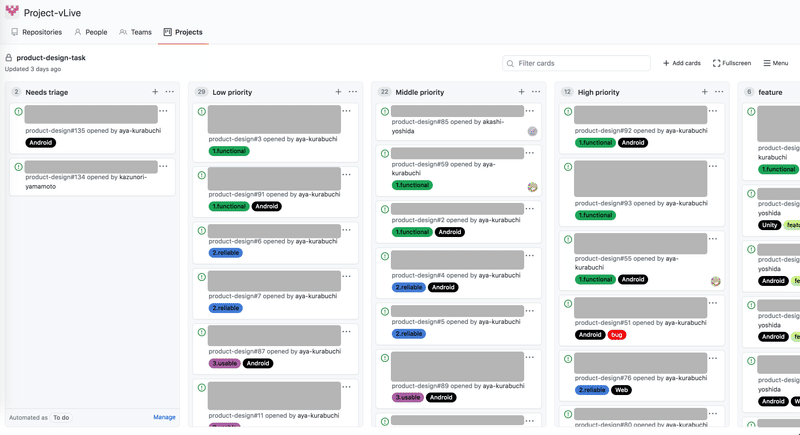The width and height of the screenshot is (800, 435).
Task: Open the project Menu
Action: [x=776, y=63]
